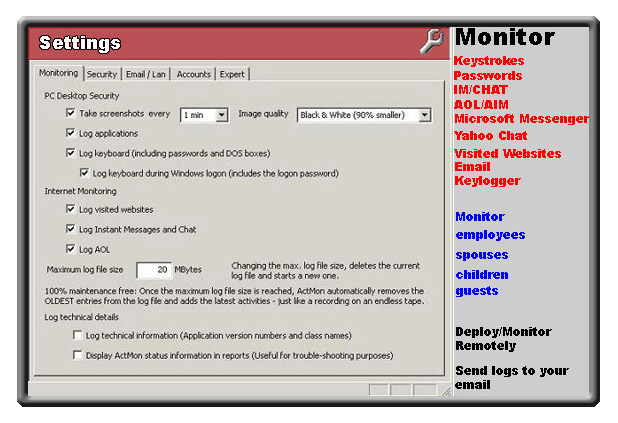Expand the Image quality dropdown

point(364,115)
